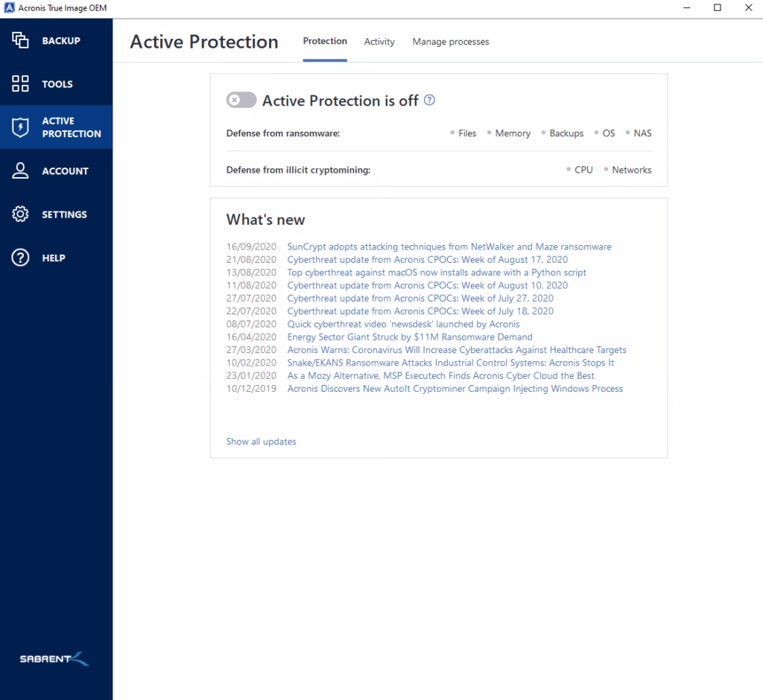Image resolution: width=763 pixels, height=700 pixels.
Task: Open SunCrypt adopts attacking techniques article
Action: pyautogui.click(x=449, y=246)
